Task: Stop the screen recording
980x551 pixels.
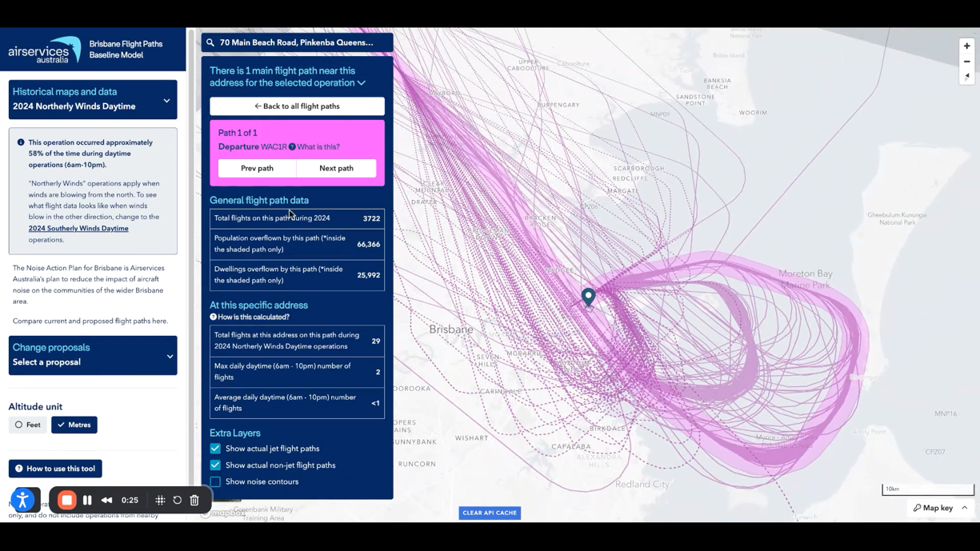Action: pyautogui.click(x=67, y=501)
